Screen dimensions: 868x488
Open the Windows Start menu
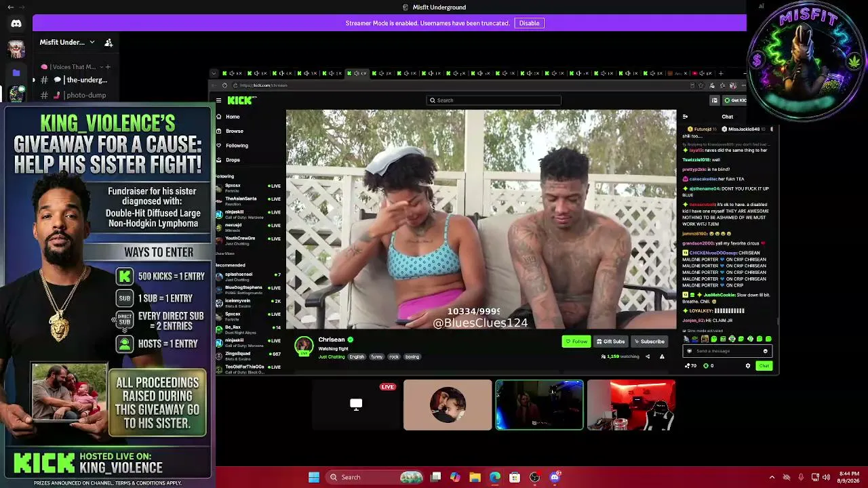point(314,477)
